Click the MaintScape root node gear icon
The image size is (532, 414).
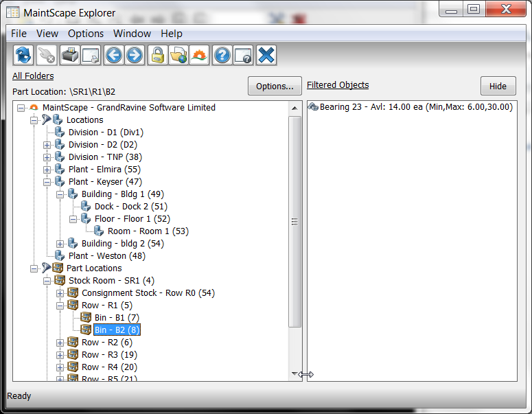[x=34, y=107]
